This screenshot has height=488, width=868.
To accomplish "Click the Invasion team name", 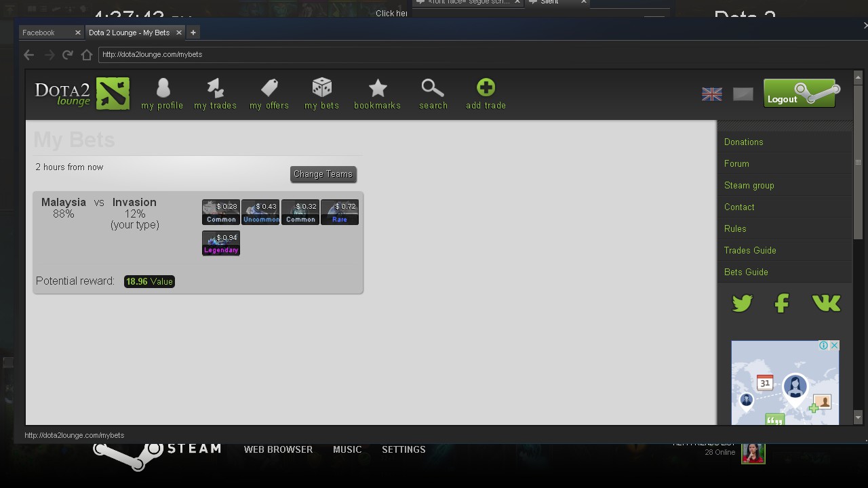I will click(x=134, y=202).
